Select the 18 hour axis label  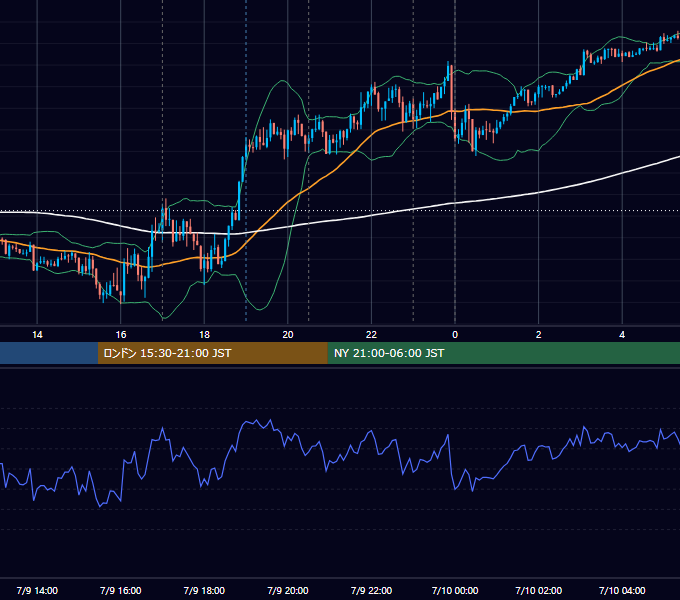coord(204,335)
